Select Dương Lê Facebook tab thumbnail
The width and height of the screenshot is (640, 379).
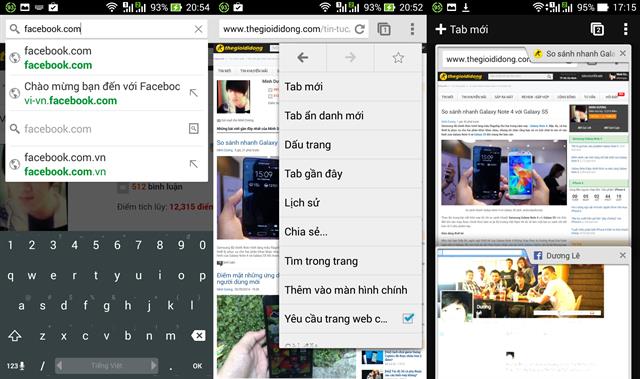534,314
